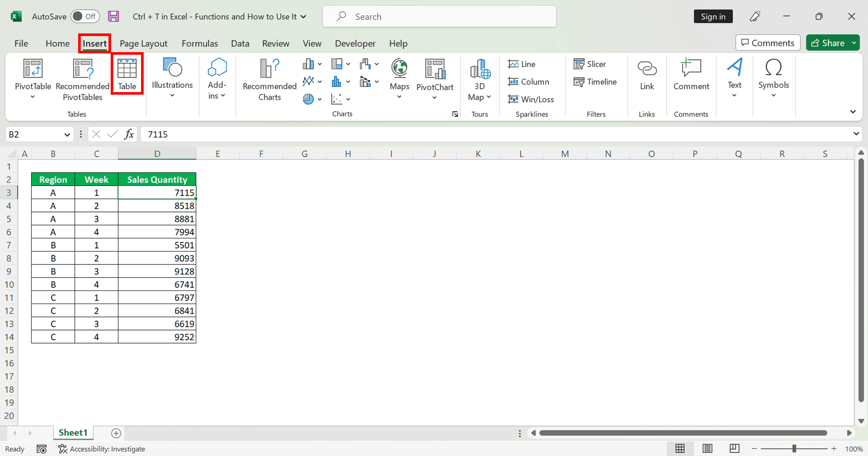The width and height of the screenshot is (868, 456).
Task: Switch to the Data tab
Action: [x=240, y=43]
